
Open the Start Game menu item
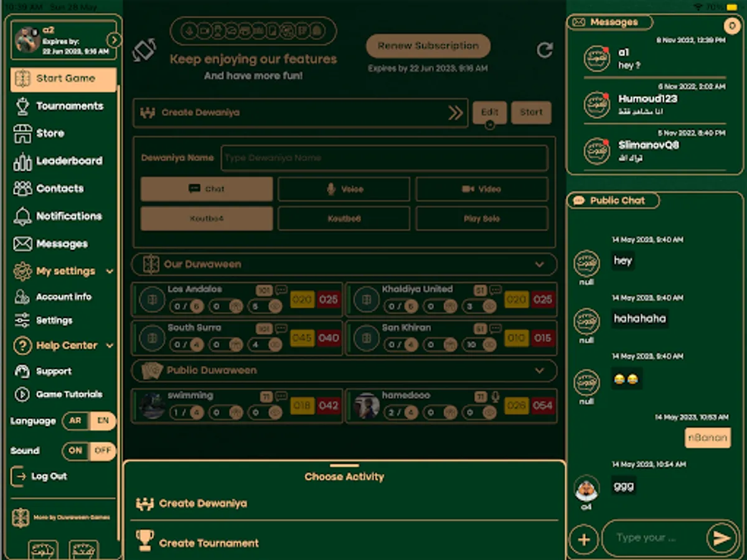tap(63, 79)
